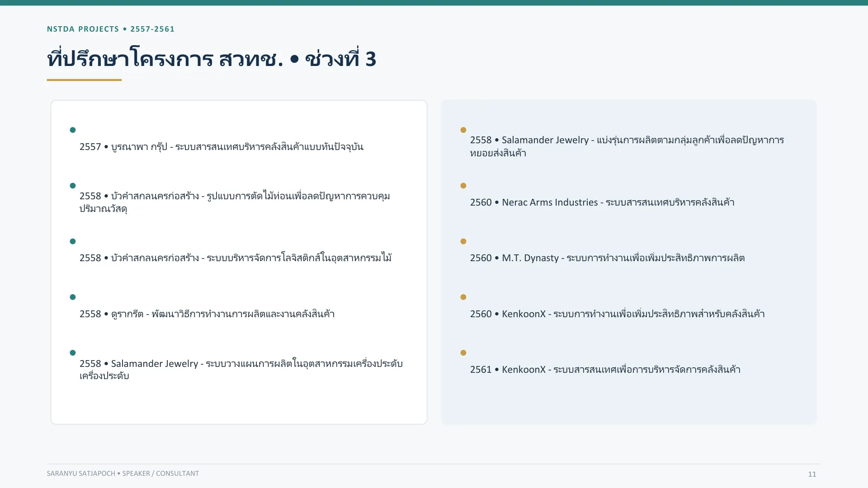Select the Salamander Jewelry ระบบวางแผนการผลิต entry
This screenshot has width=868, height=488.
click(241, 370)
